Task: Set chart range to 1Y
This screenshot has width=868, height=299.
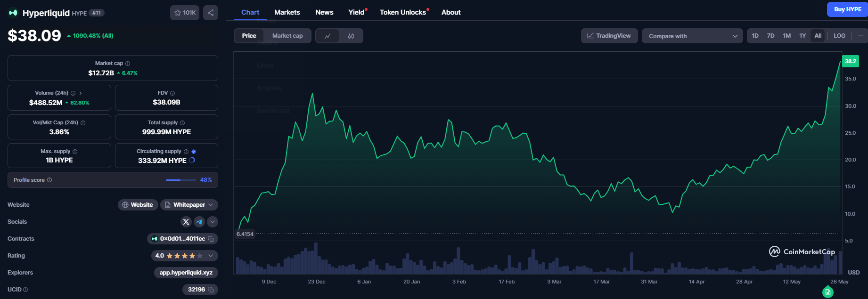Action: [802, 36]
